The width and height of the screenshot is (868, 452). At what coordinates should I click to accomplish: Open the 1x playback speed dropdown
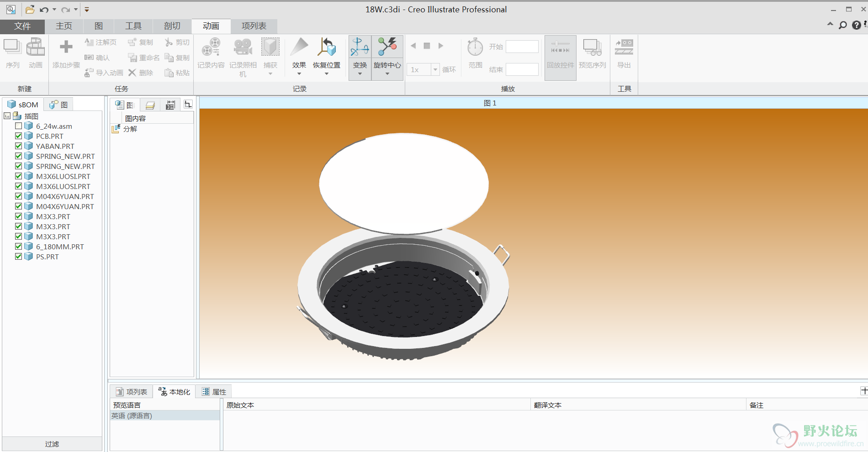pyautogui.click(x=435, y=70)
